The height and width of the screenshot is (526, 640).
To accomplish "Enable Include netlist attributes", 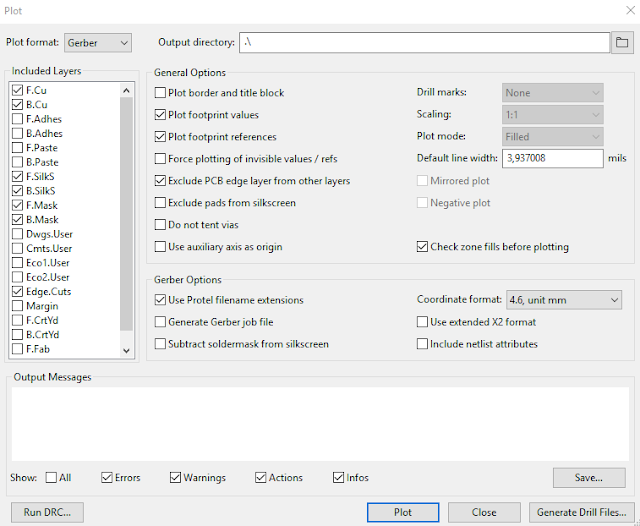I will pos(422,344).
